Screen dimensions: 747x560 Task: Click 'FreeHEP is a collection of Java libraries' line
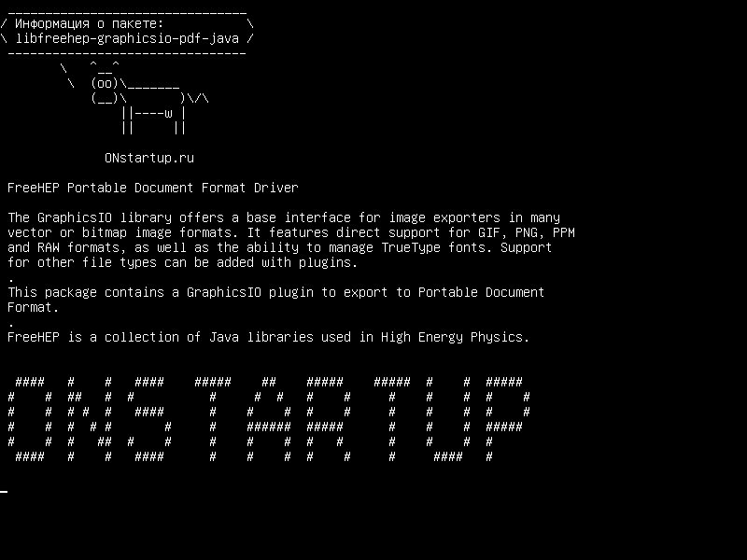(268, 337)
